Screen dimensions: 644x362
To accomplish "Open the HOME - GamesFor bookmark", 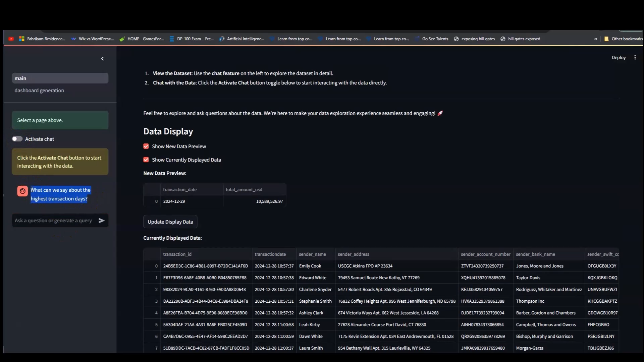I will point(142,39).
